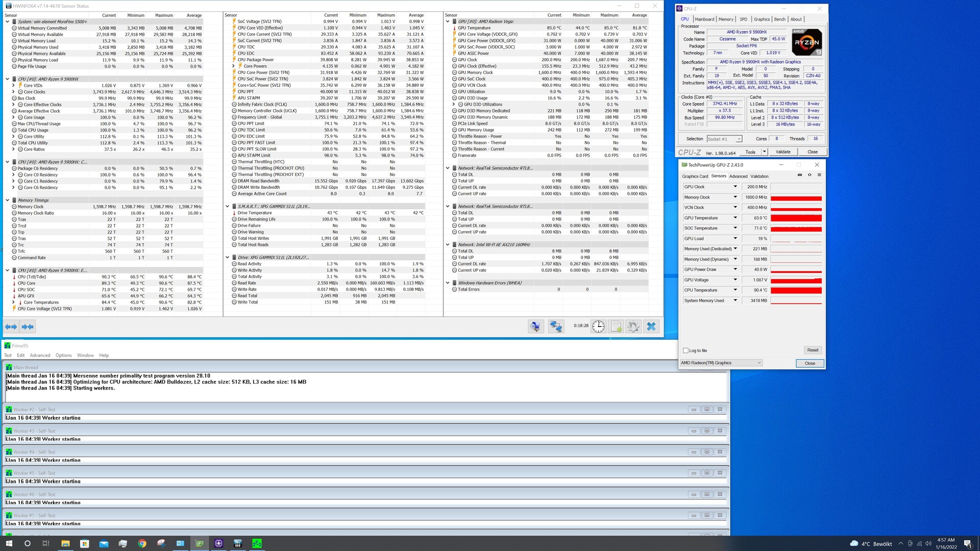Open CPU-Z Socket #1 selection dropdown
The height and width of the screenshot is (551, 980).
click(x=724, y=139)
